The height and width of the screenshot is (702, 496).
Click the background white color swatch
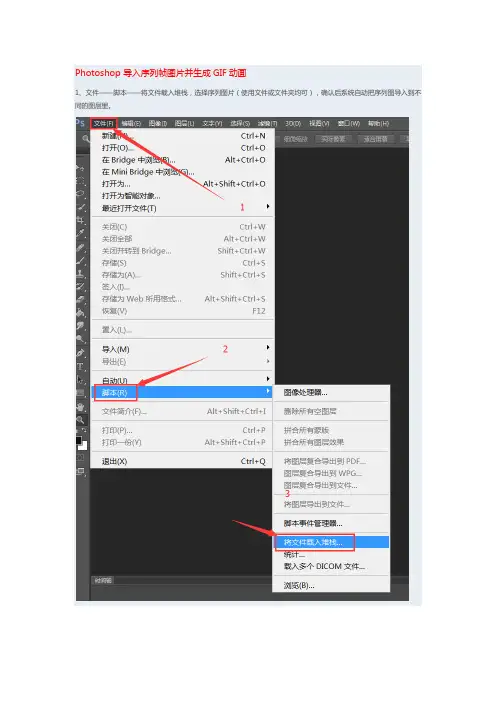coord(83,445)
